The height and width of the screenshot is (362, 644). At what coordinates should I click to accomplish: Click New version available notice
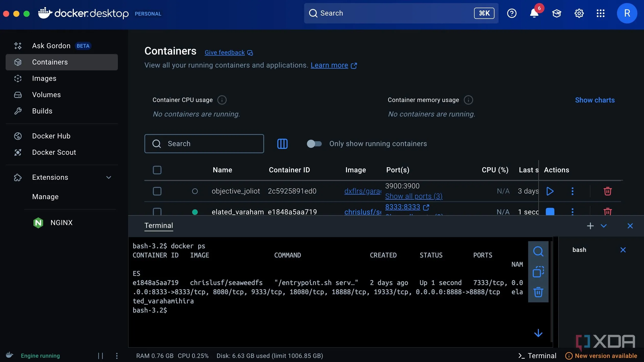[601, 356]
